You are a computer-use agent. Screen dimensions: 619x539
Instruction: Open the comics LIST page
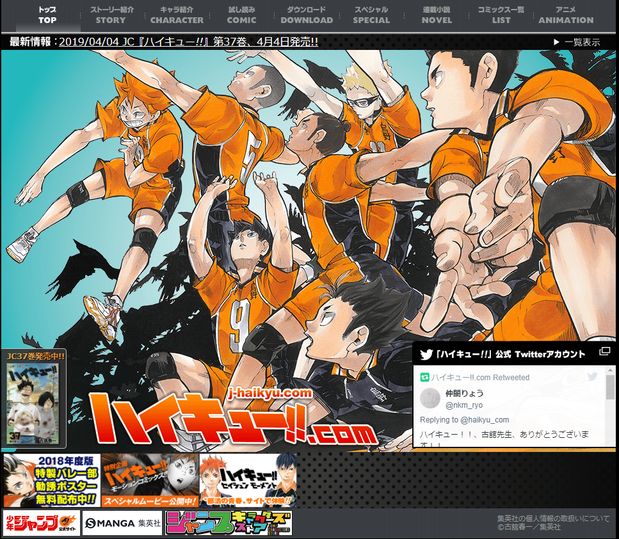501,16
